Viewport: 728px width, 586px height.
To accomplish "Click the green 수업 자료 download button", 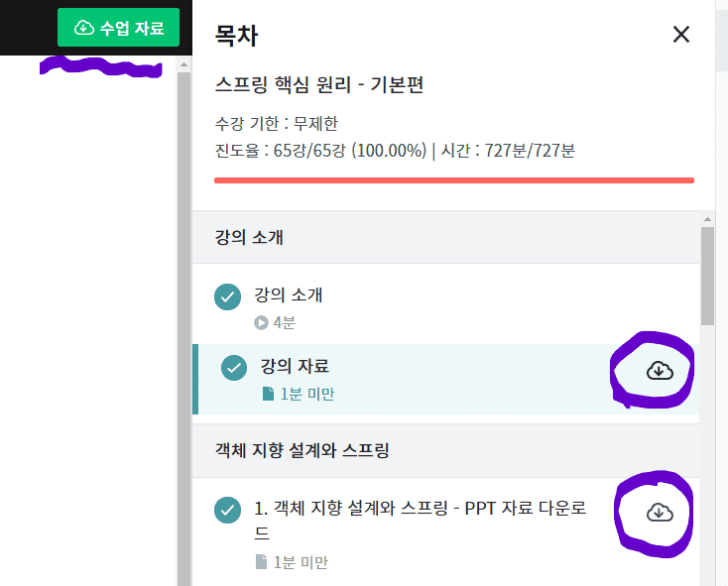I will click(118, 28).
